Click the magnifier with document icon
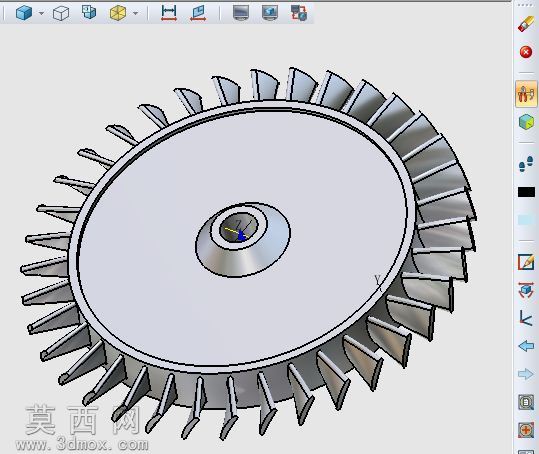Image resolution: width=539 pixels, height=454 pixels. [526, 402]
